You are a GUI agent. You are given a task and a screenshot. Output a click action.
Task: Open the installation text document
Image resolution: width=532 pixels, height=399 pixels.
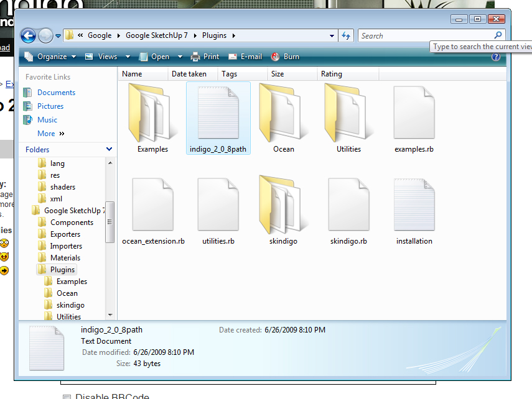(414, 205)
